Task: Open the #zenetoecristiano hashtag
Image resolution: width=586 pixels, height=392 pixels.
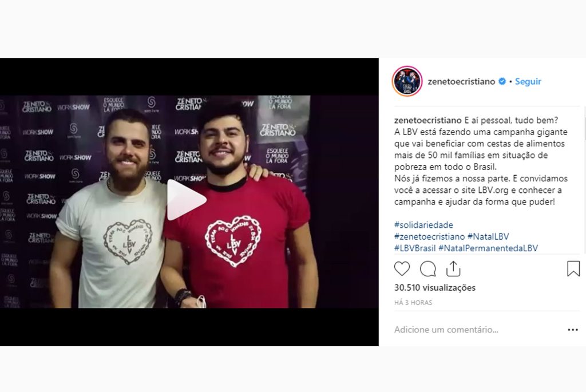Action: pyautogui.click(x=429, y=236)
